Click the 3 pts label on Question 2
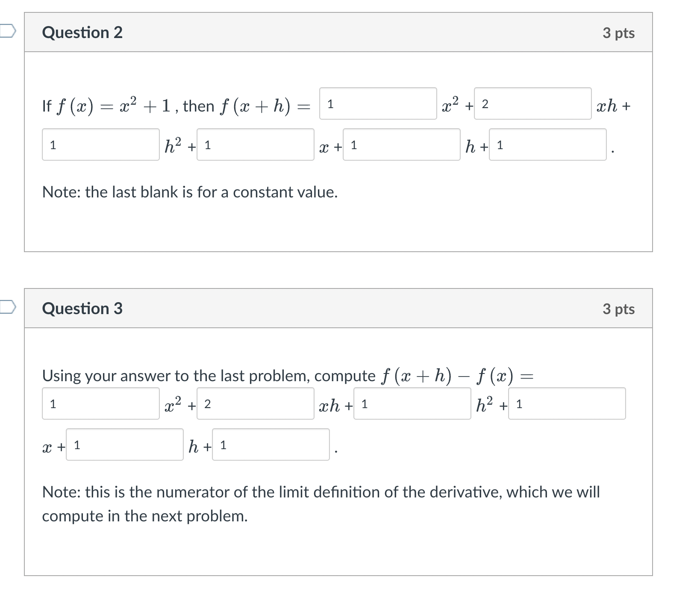This screenshot has width=700, height=600. point(618,33)
